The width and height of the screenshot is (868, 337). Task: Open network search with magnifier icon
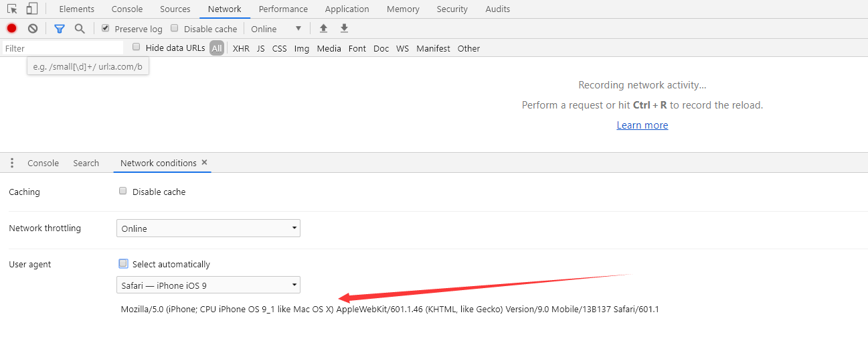pos(80,29)
